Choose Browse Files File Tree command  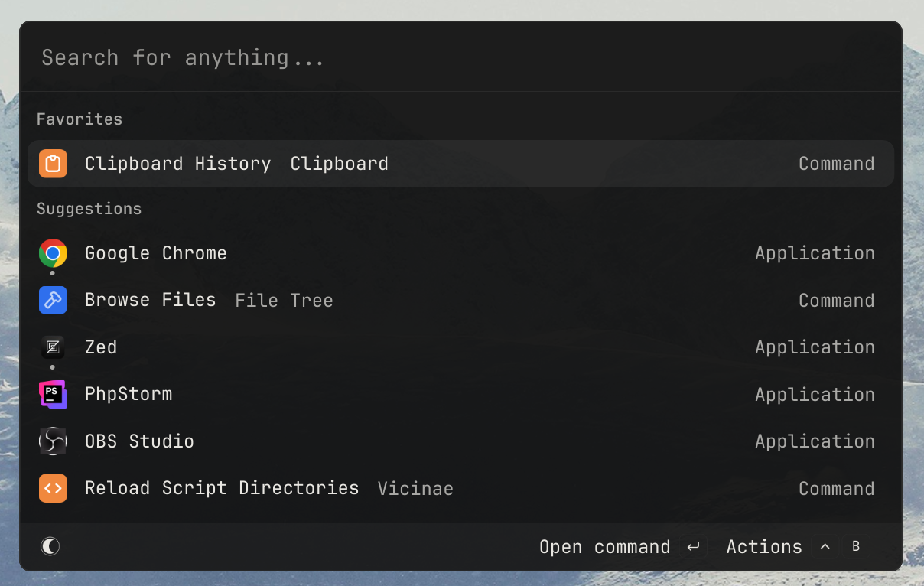[459, 301]
